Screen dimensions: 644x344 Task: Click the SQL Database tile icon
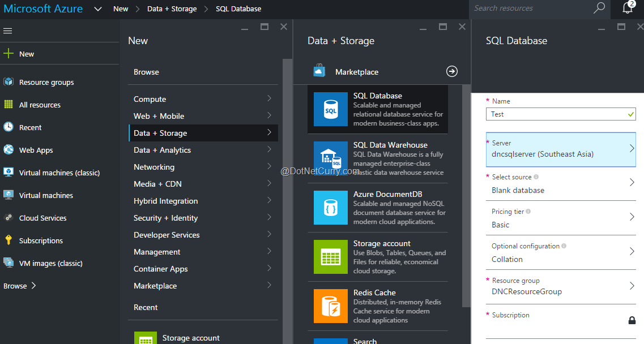click(331, 109)
